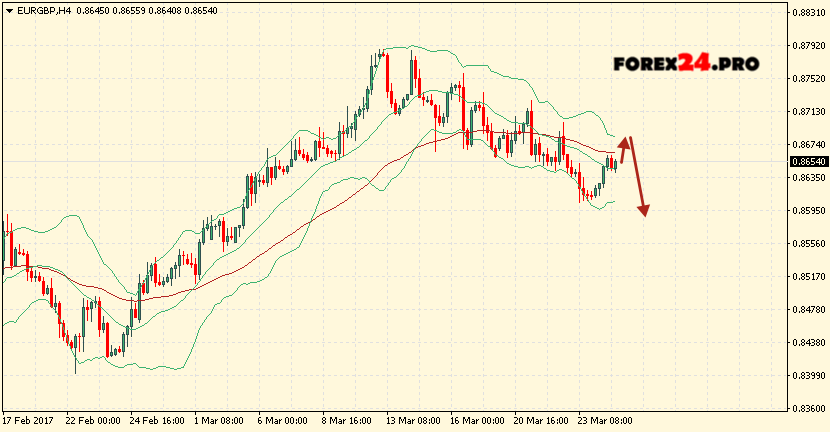Click the 0.87920 price axis label
830x432 pixels.
[x=808, y=46]
